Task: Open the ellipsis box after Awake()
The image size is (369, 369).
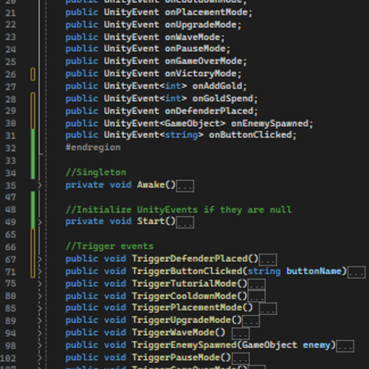Action: pos(185,186)
